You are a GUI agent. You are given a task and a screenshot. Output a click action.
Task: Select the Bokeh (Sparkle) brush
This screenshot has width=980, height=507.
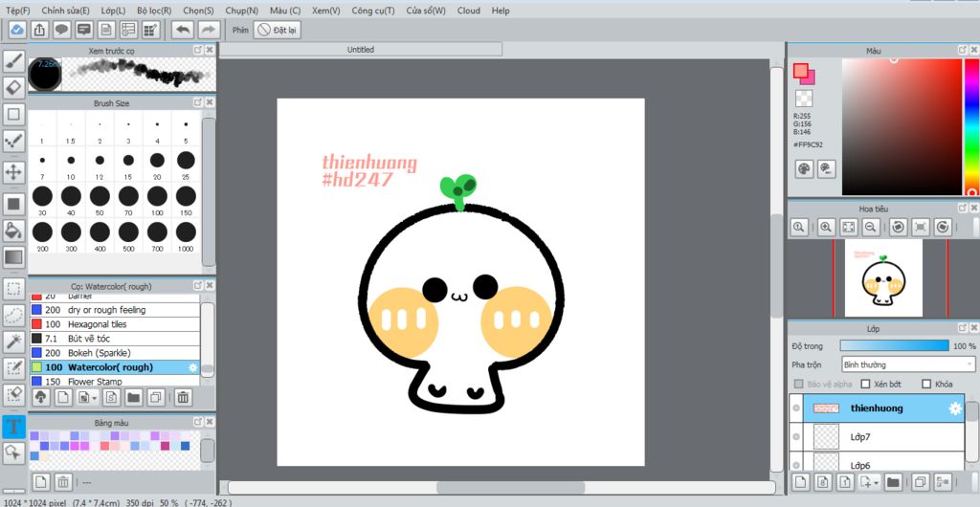tap(115, 353)
